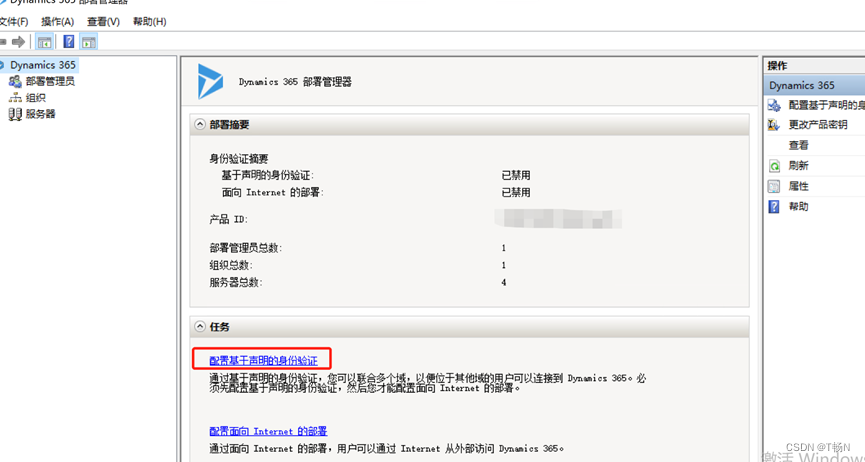Click the 身份验证摘要 heading

pos(239,159)
